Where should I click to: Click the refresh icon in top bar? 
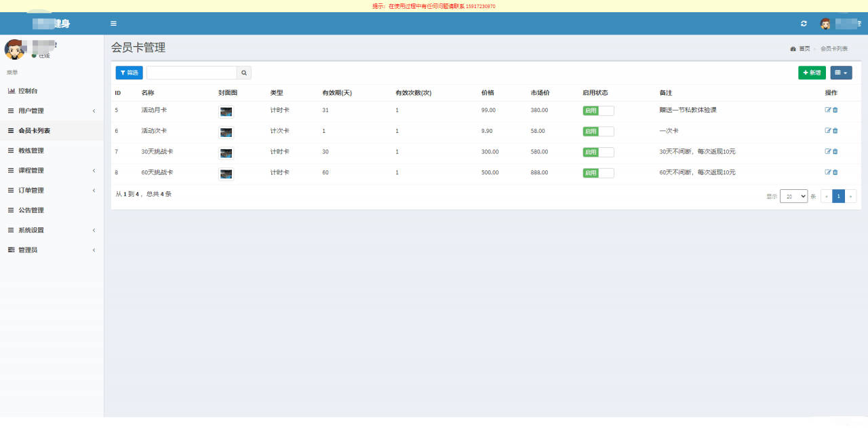[804, 24]
